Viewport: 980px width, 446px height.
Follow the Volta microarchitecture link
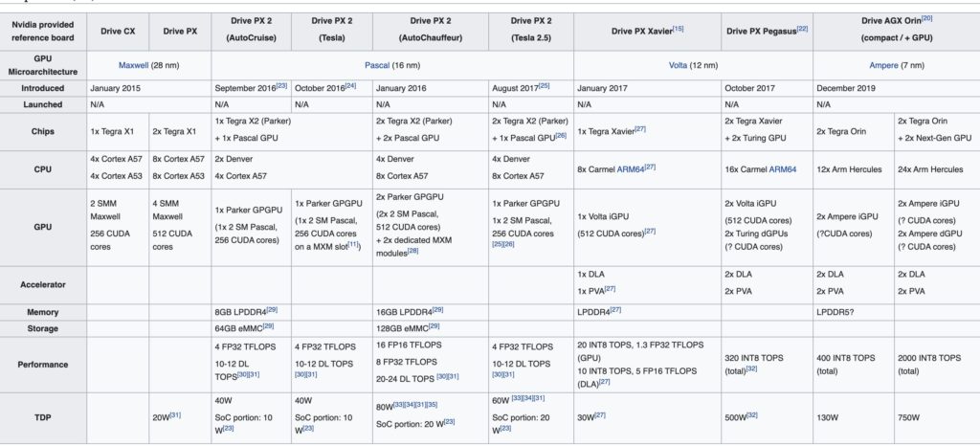coord(678,64)
